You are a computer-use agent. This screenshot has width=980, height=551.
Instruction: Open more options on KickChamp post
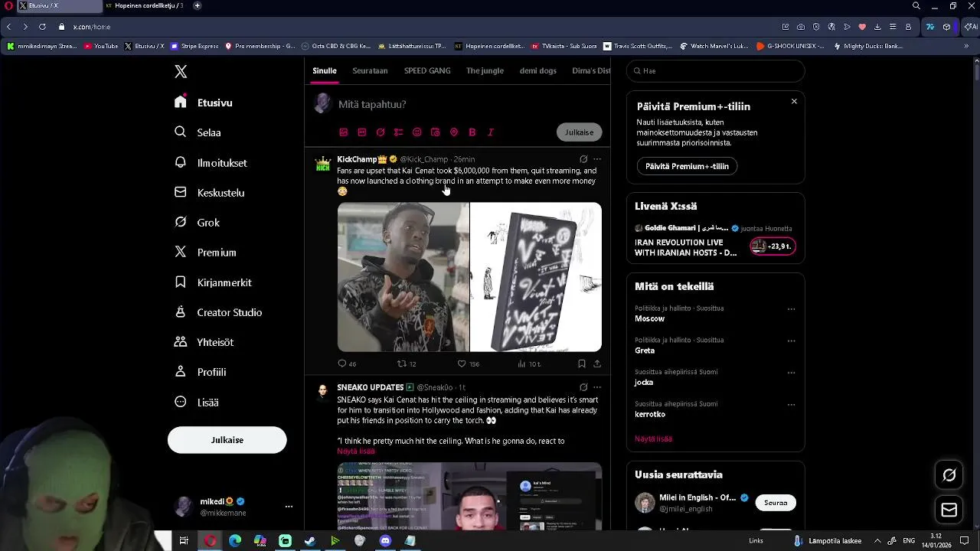point(597,159)
